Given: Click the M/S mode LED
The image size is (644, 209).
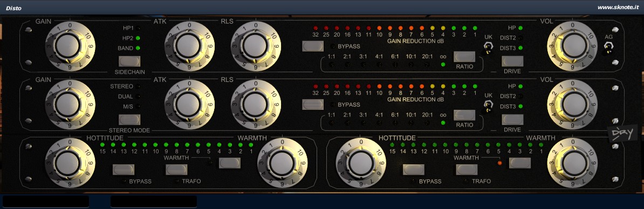Looking at the screenshot, I should pos(139,107).
